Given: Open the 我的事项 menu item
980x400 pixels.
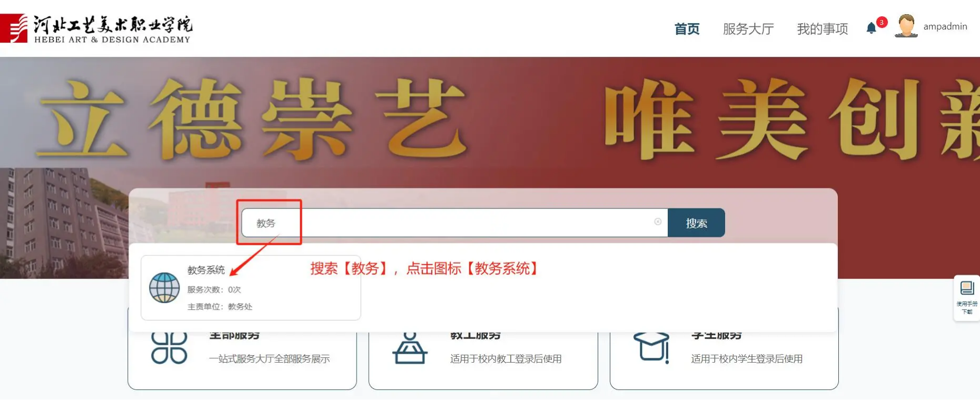Looking at the screenshot, I should [823, 29].
